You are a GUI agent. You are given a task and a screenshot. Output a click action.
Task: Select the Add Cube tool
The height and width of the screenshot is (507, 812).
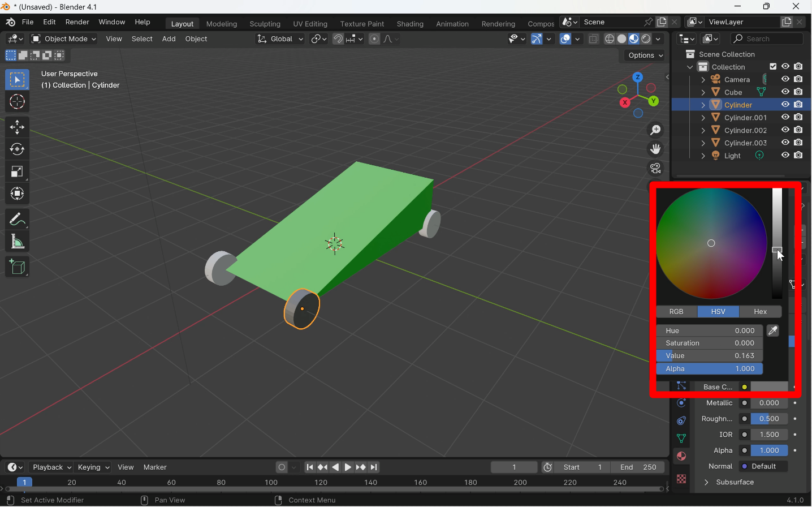tap(17, 267)
